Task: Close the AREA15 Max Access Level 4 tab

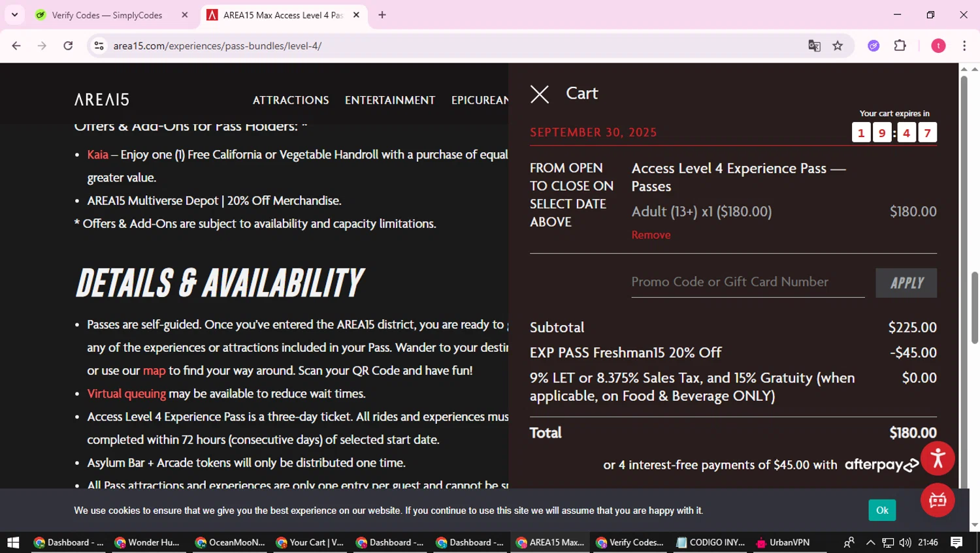Action: pos(356,15)
